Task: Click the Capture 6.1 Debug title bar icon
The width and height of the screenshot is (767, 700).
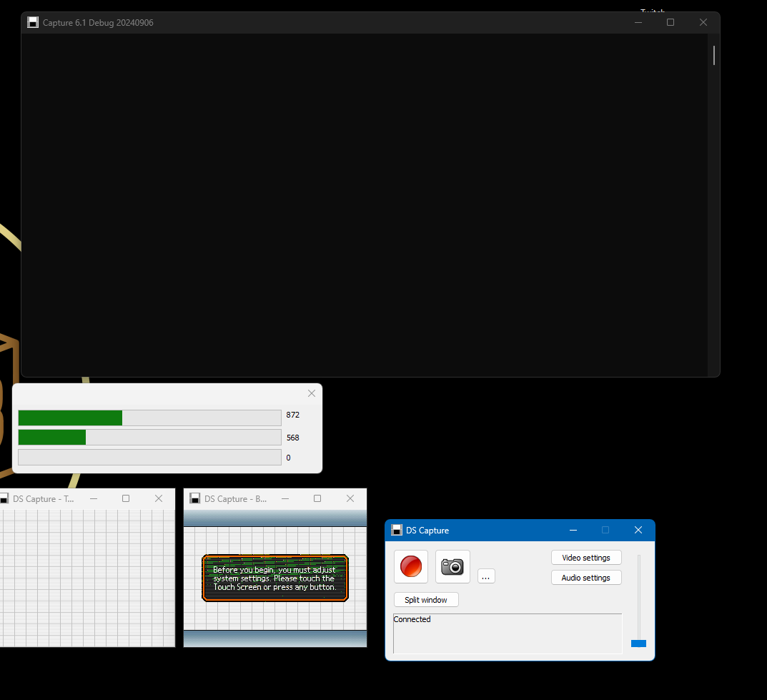Action: coord(33,22)
